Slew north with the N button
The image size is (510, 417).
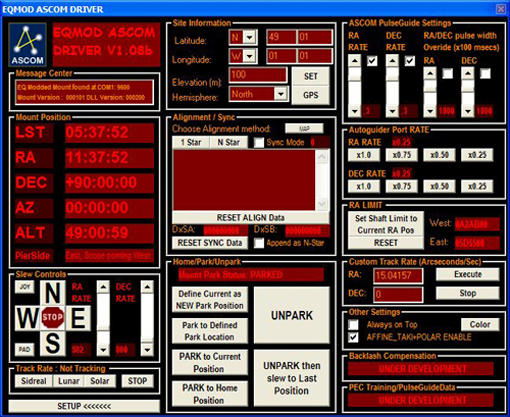coord(52,293)
